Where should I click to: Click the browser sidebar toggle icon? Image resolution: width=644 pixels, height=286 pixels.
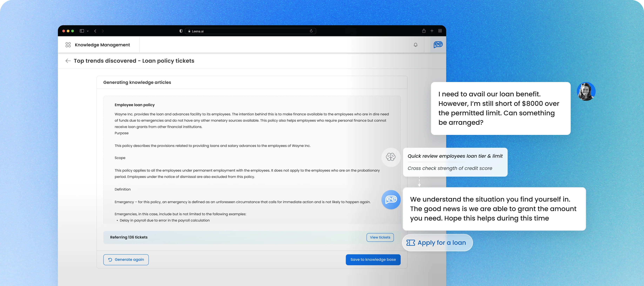(x=82, y=31)
